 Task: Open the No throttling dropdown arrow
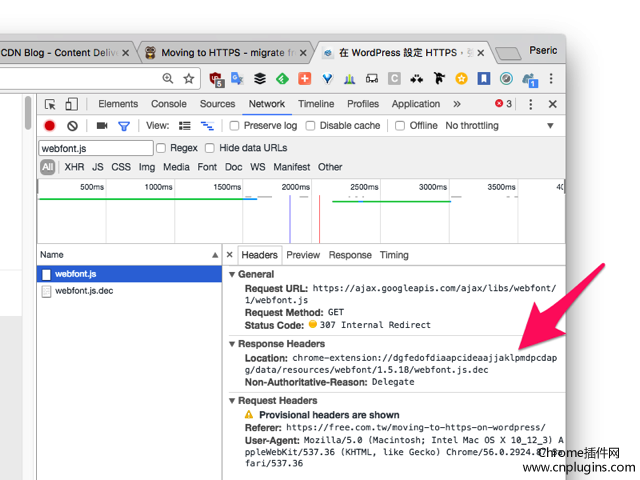(x=550, y=126)
